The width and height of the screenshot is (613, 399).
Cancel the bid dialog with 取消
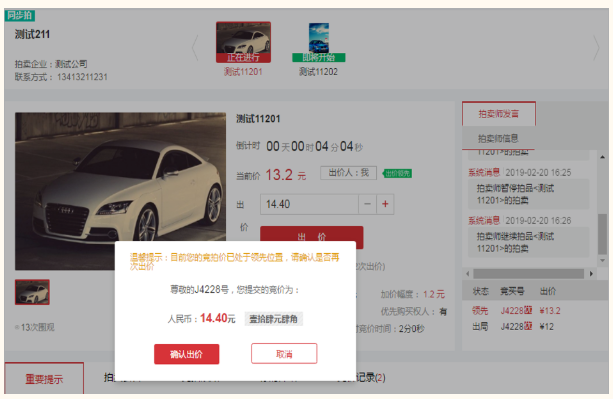284,354
